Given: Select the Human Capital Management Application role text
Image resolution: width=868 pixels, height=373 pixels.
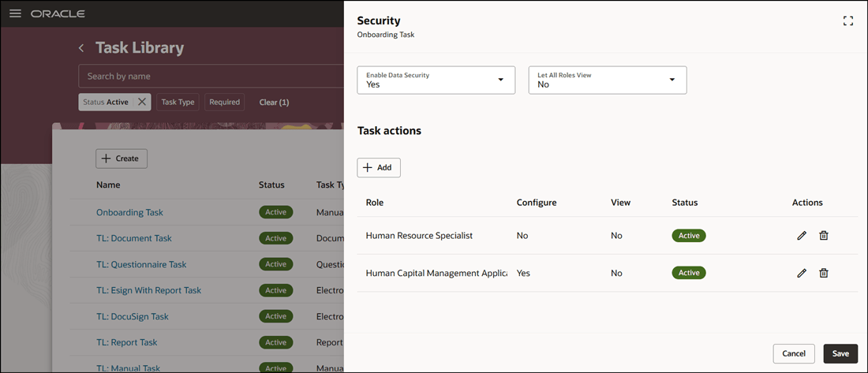Looking at the screenshot, I should [x=436, y=273].
